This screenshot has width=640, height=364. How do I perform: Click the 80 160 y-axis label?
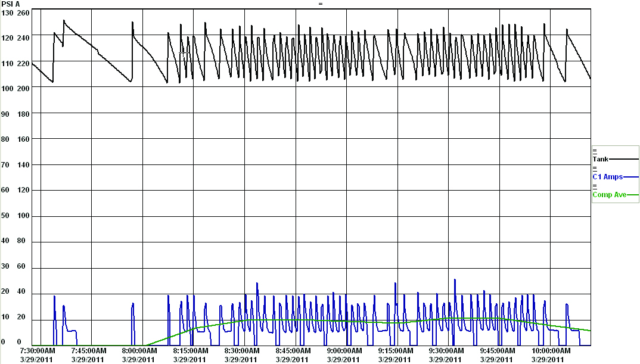click(15, 139)
